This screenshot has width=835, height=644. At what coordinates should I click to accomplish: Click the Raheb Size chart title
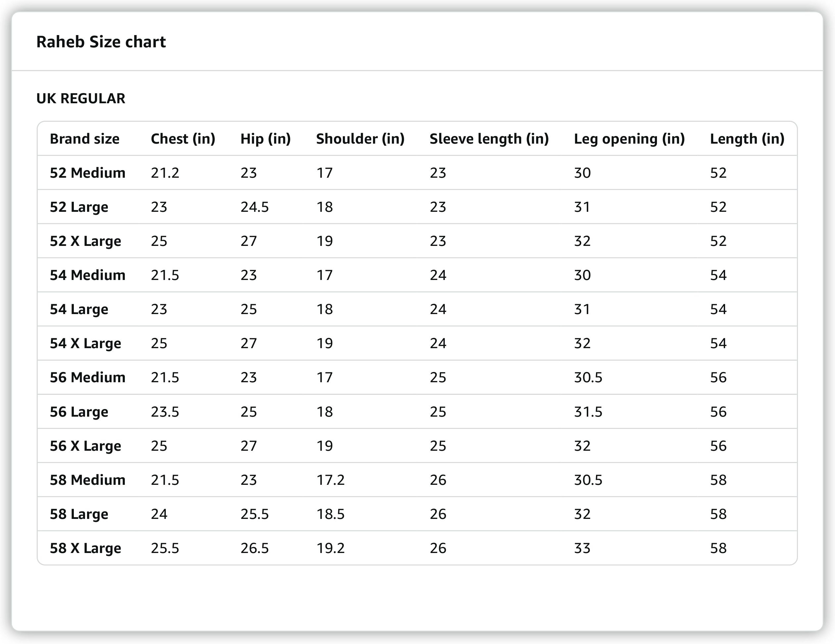tap(101, 42)
